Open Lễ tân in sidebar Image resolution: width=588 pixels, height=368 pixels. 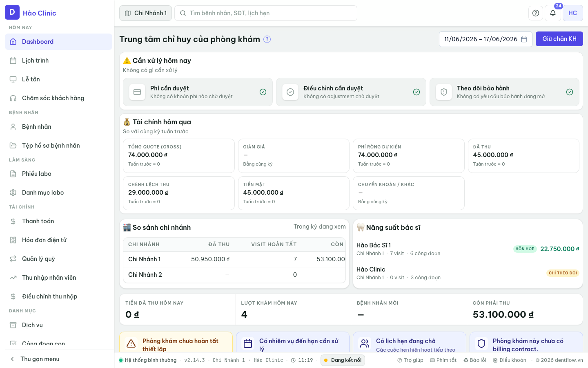pos(58,79)
